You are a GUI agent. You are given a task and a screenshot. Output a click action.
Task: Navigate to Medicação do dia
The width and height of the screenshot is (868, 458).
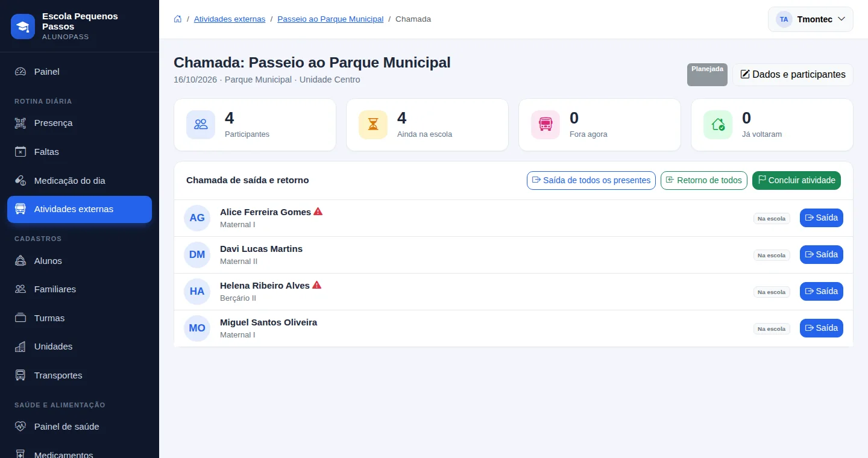click(80, 181)
